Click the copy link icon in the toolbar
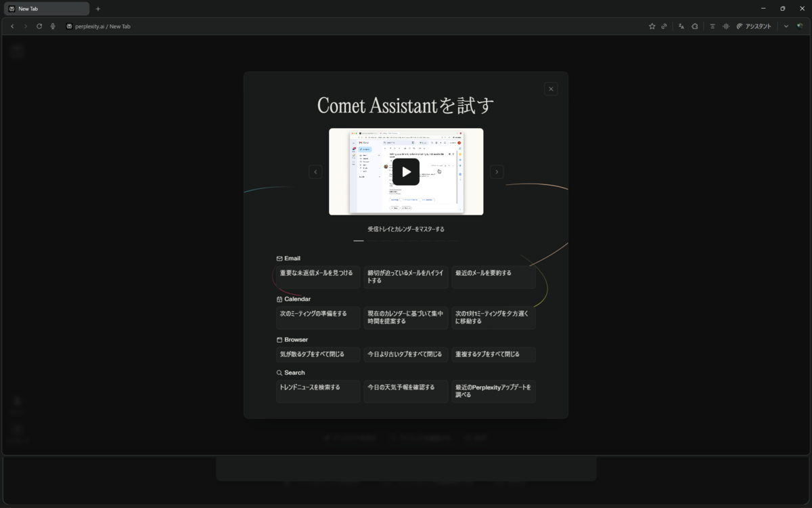The image size is (812, 508). pyautogui.click(x=663, y=26)
